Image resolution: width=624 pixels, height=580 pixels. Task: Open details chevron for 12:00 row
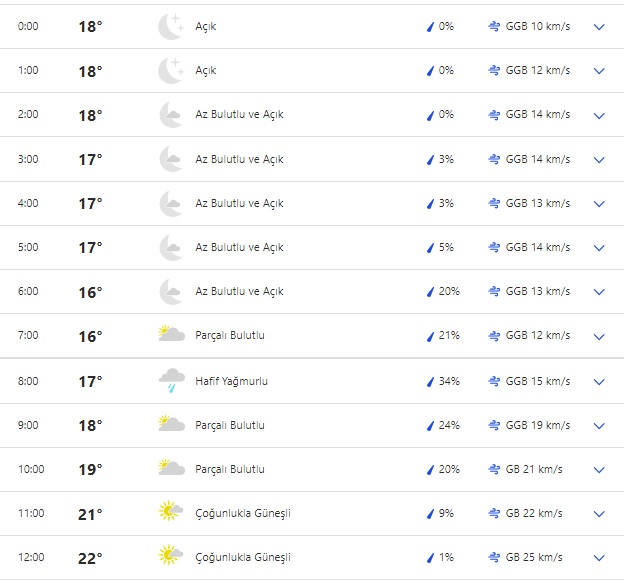(599, 557)
